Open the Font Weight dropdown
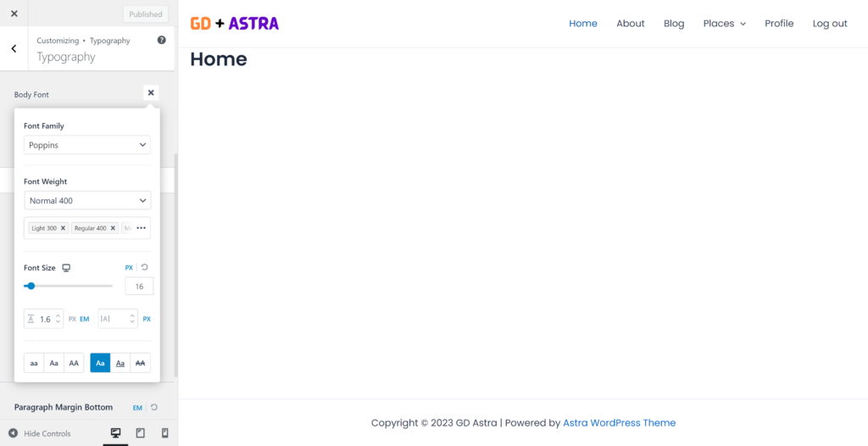Viewport: 868px width, 446px height. (x=87, y=201)
